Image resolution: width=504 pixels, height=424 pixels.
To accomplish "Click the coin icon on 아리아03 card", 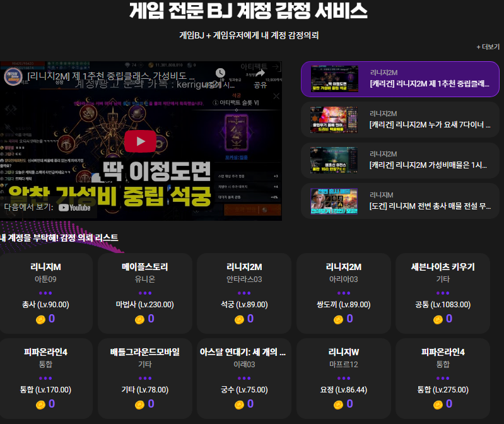I will tap(339, 320).
